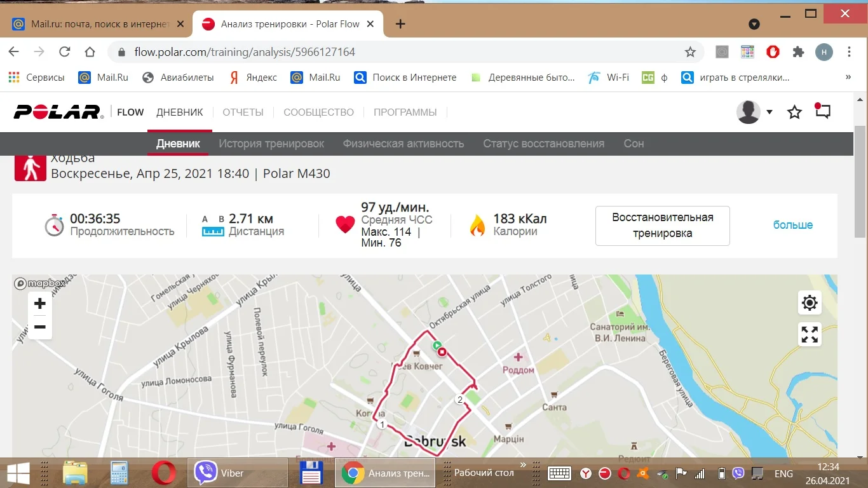Click the kilometer 1 marker on map
Image resolution: width=868 pixels, height=488 pixels.
click(381, 424)
